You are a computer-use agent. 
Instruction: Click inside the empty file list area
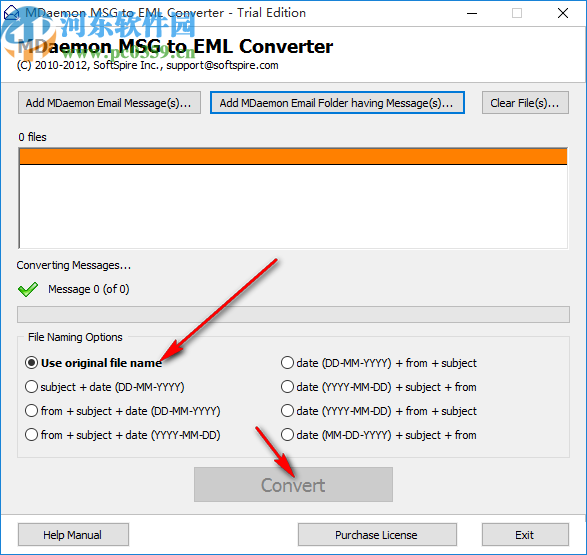pos(293,206)
